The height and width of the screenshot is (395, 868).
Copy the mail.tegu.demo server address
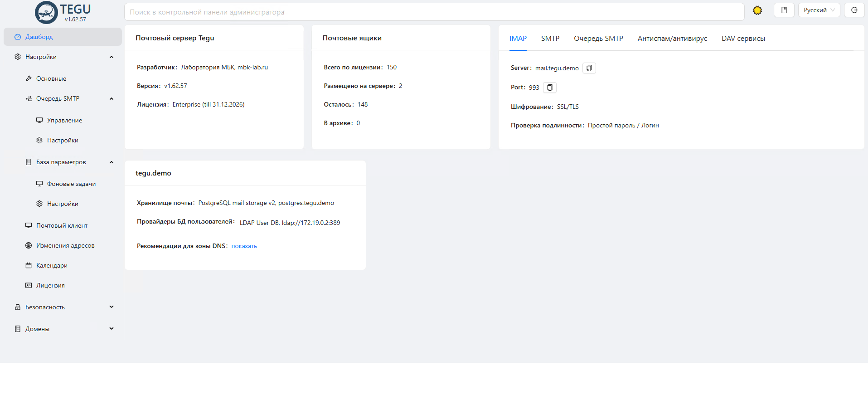click(x=589, y=68)
